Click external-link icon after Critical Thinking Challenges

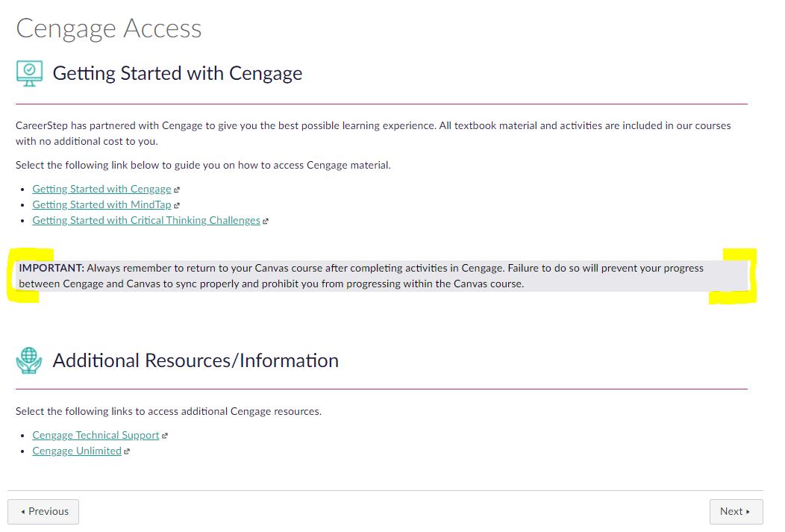[266, 222]
